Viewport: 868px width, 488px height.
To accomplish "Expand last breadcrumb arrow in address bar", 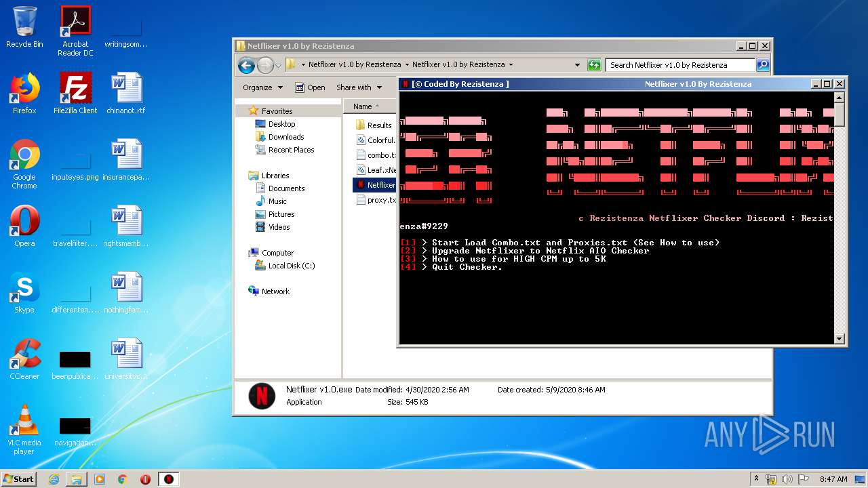I will (511, 65).
